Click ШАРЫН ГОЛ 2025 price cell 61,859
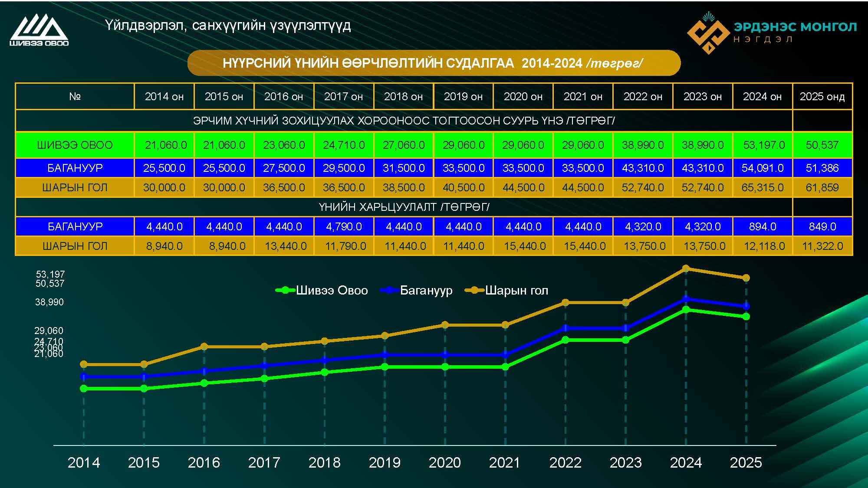This screenshot has height=488, width=868. point(822,187)
